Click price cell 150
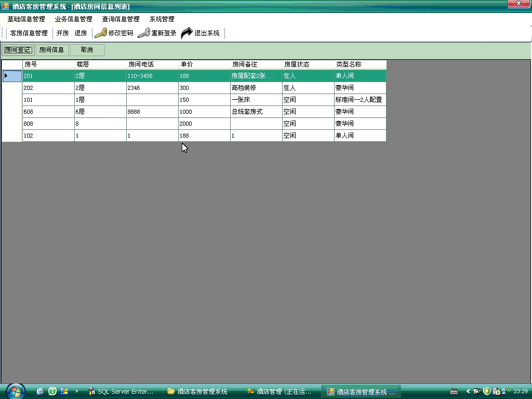The image size is (532, 399). click(204, 100)
